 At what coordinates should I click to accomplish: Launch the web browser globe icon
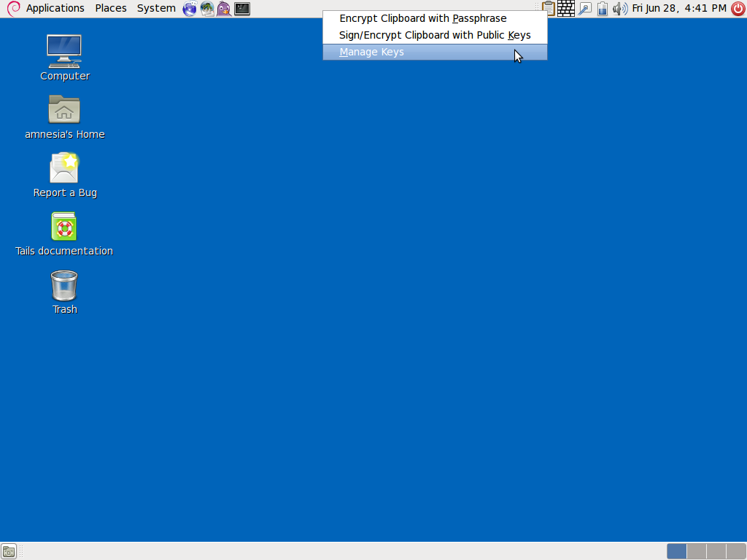pos(190,9)
